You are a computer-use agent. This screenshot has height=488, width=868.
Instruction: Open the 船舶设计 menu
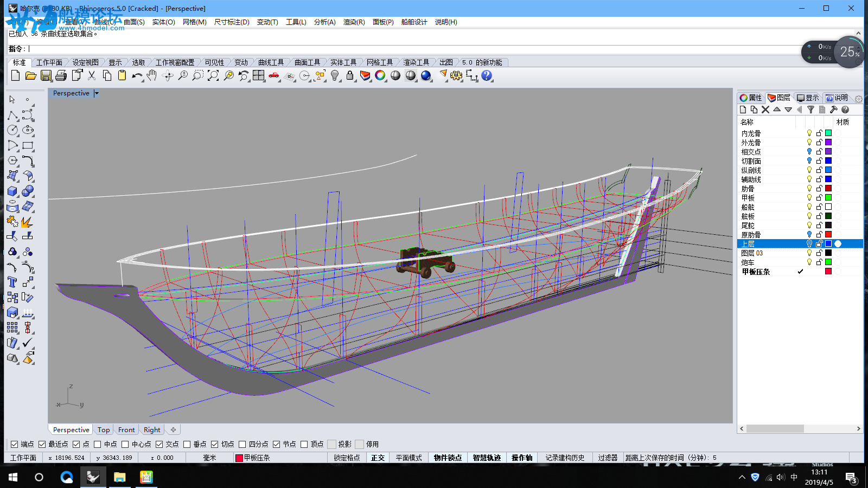click(414, 22)
